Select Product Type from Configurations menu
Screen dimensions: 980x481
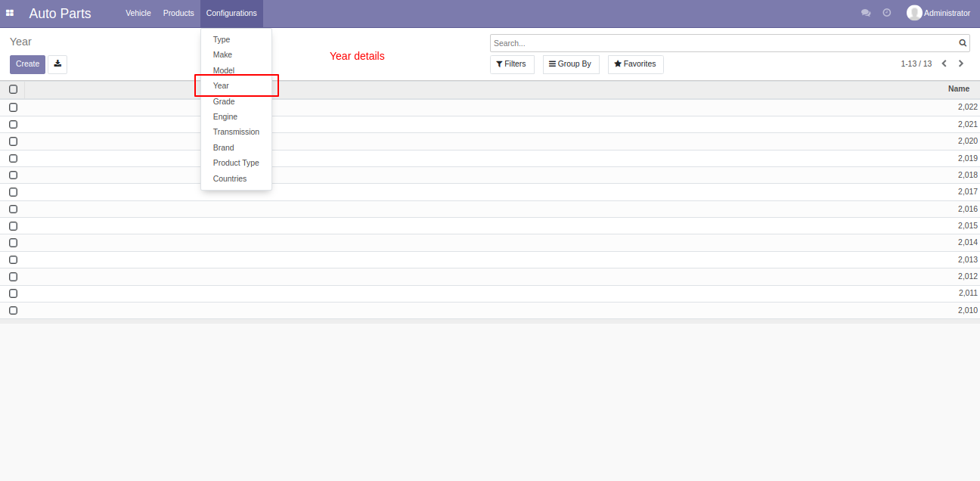tap(236, 163)
